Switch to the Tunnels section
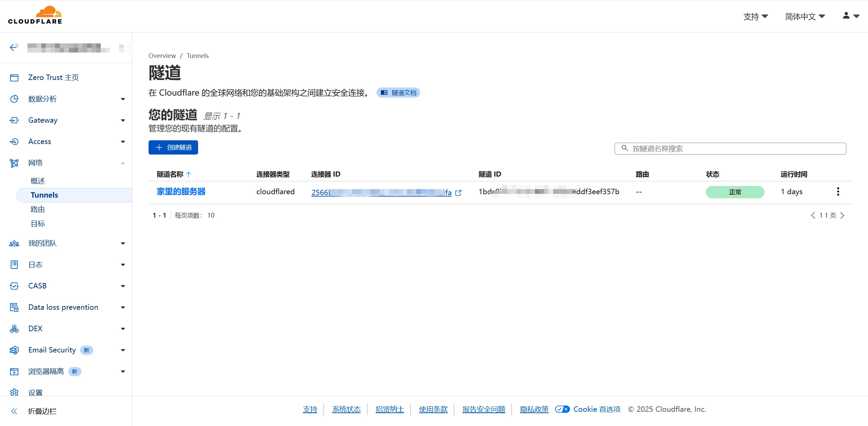This screenshot has height=426, width=868. pos(44,195)
